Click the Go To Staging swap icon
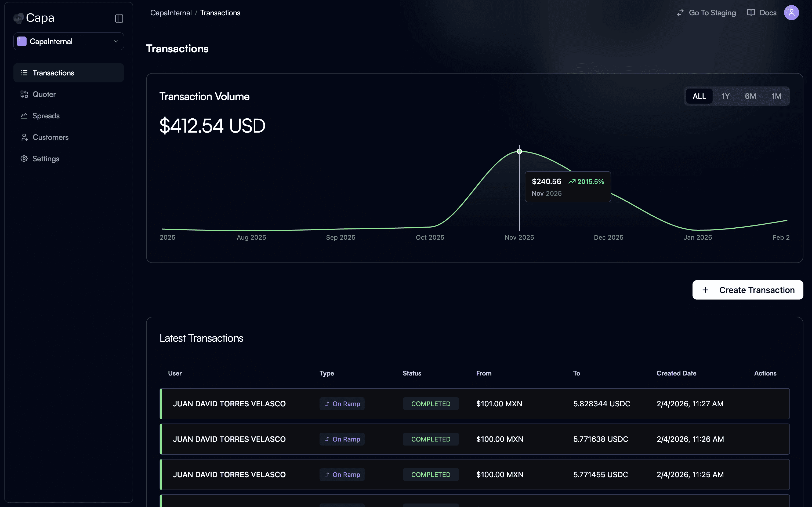 click(680, 13)
